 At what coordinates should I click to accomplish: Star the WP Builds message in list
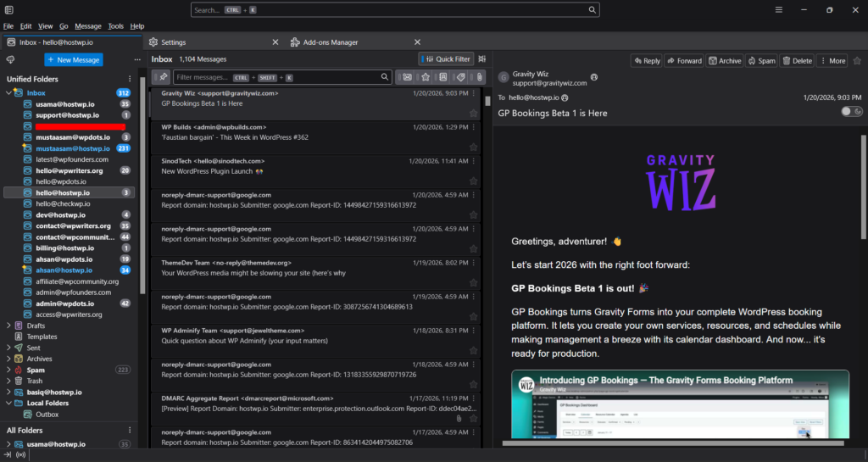click(x=473, y=148)
